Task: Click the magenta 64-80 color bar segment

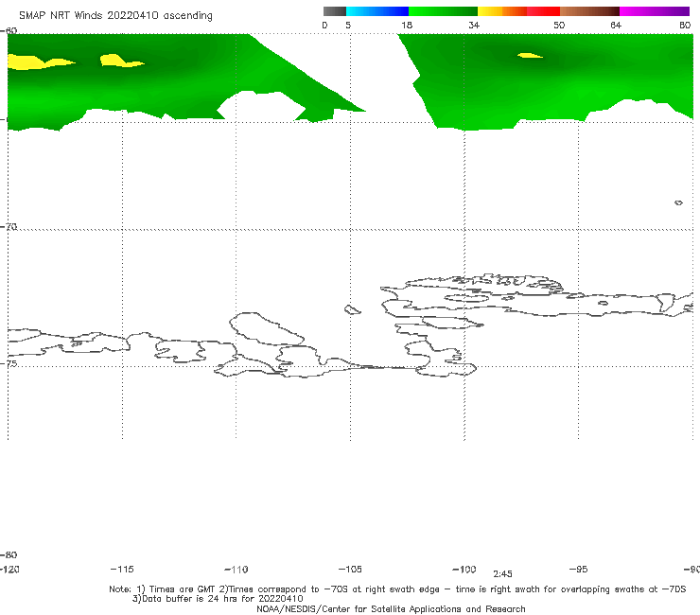Action: (655, 11)
